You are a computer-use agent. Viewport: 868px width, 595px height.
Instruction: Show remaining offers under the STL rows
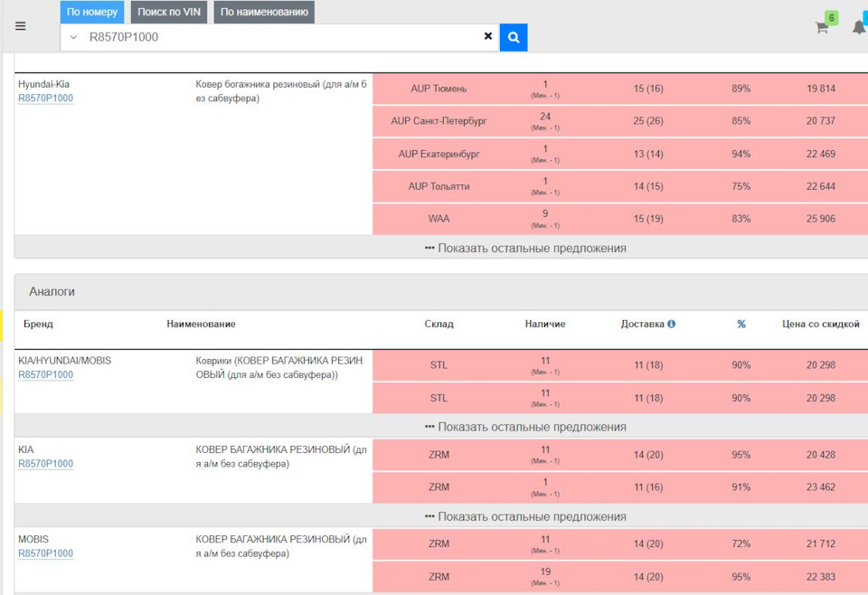click(525, 427)
